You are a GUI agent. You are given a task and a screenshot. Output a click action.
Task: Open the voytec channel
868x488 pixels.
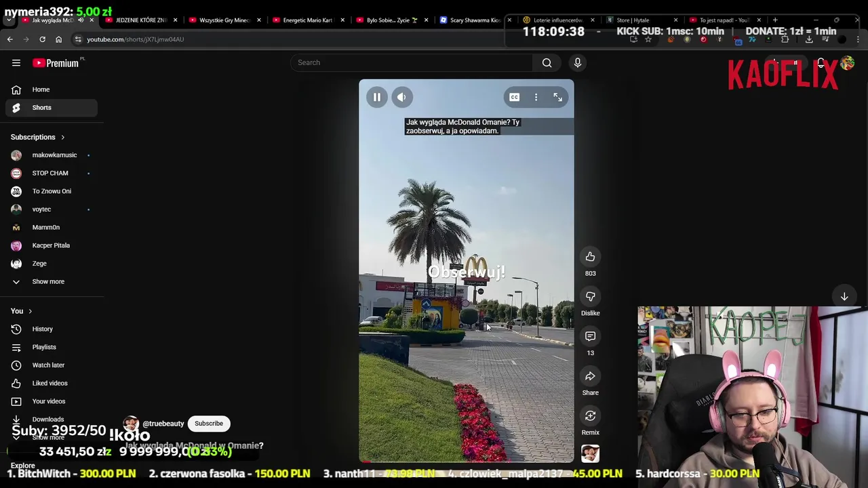coord(52,209)
